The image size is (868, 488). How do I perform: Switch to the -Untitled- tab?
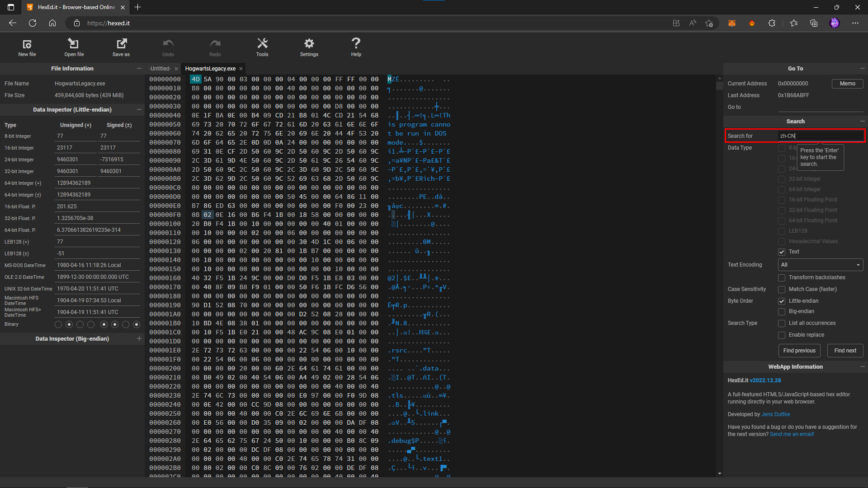tap(160, 69)
